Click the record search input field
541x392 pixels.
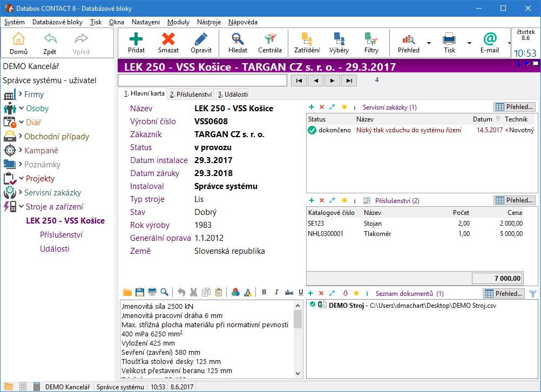(x=202, y=80)
